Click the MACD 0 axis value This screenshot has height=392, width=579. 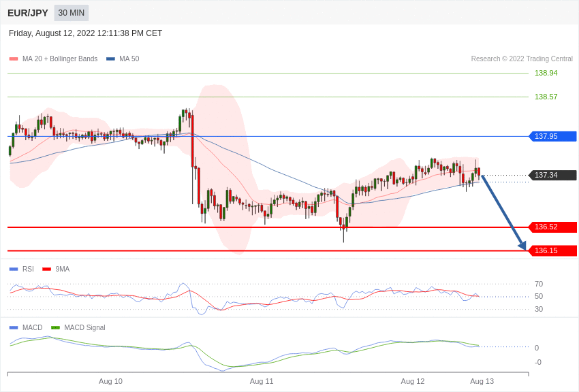pyautogui.click(x=537, y=348)
